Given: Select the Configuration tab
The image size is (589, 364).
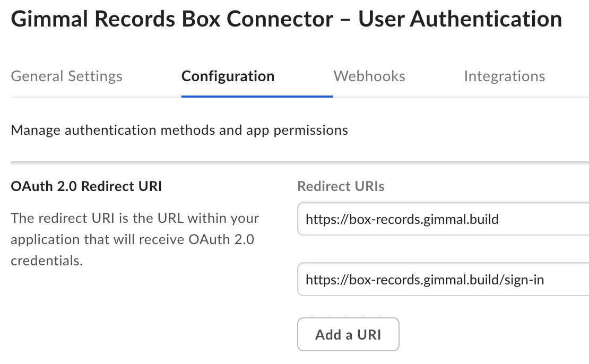Looking at the screenshot, I should click(x=228, y=76).
